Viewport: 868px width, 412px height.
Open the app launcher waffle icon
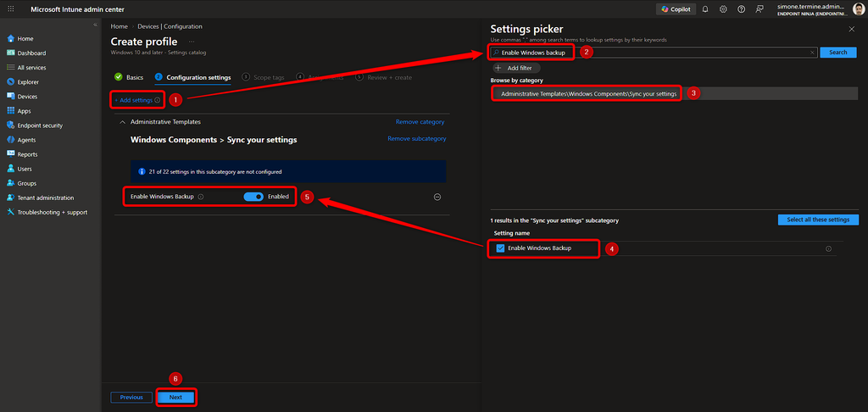pos(11,9)
